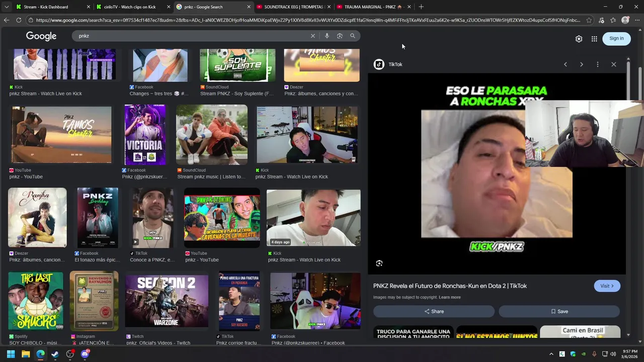This screenshot has width=644, height=362.
Task: Close the ciriloTV tab
Action: (x=169, y=7)
